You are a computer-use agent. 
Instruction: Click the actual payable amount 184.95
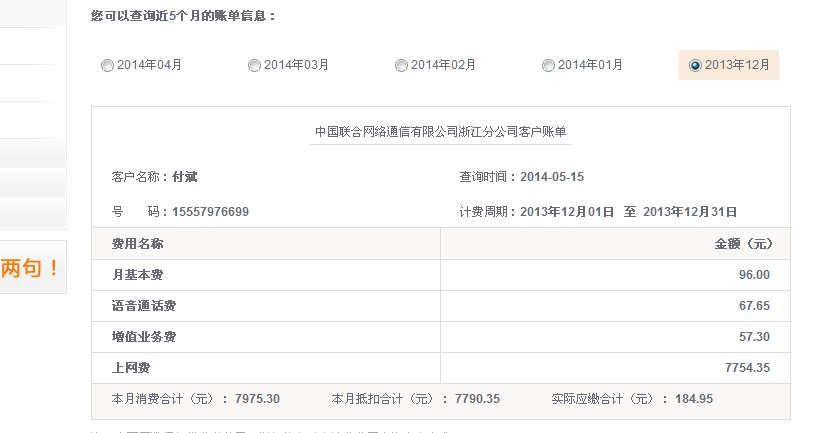click(694, 399)
